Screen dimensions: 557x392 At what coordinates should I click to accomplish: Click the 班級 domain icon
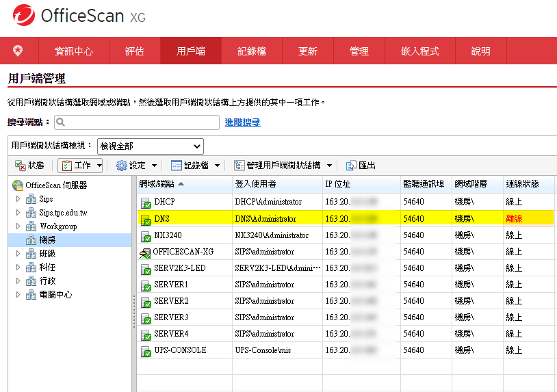pyautogui.click(x=31, y=254)
